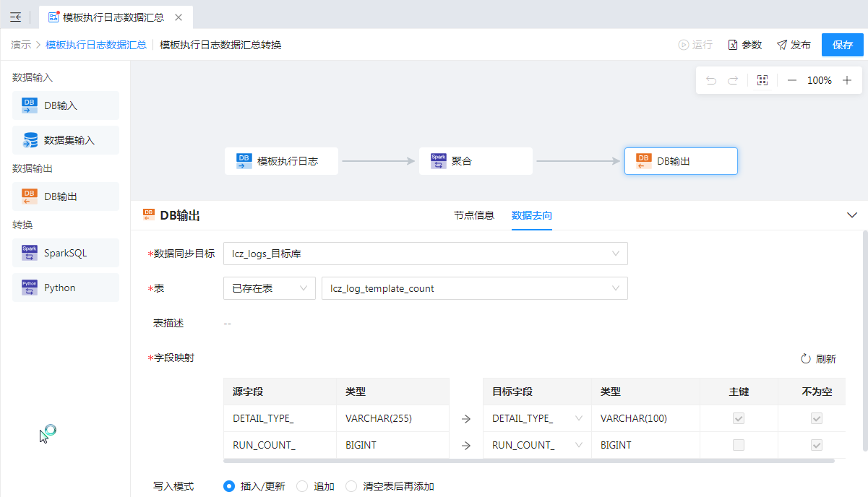Collapse the left sidebar menu icon
868x497 pixels.
tap(16, 17)
